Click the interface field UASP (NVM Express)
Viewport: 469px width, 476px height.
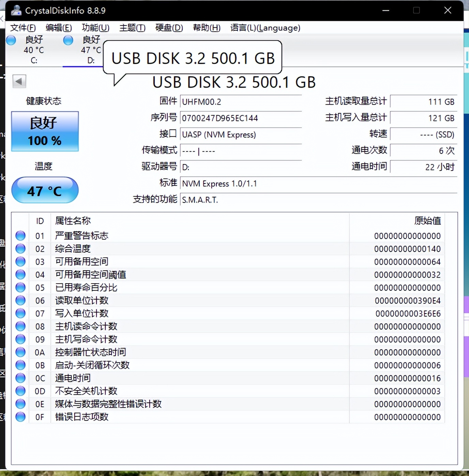click(241, 134)
